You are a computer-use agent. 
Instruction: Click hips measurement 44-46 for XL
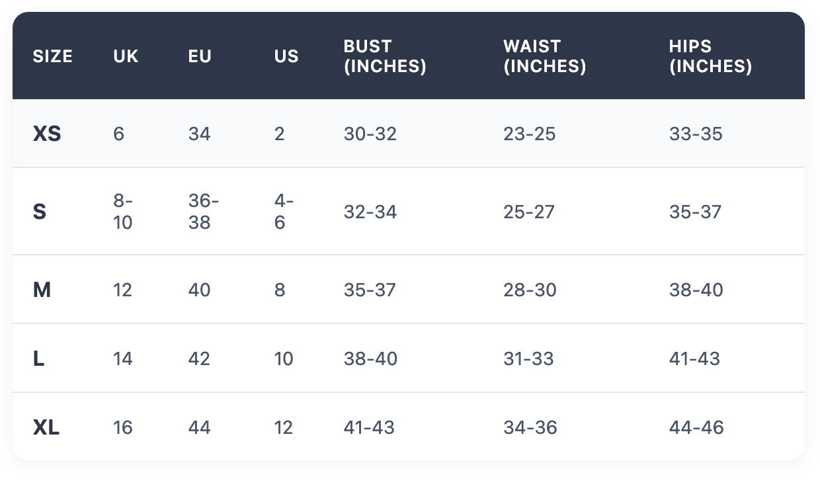click(x=696, y=427)
